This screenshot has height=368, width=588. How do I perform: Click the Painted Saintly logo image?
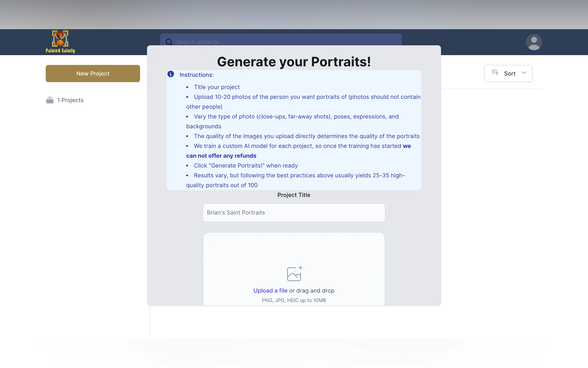tap(60, 38)
